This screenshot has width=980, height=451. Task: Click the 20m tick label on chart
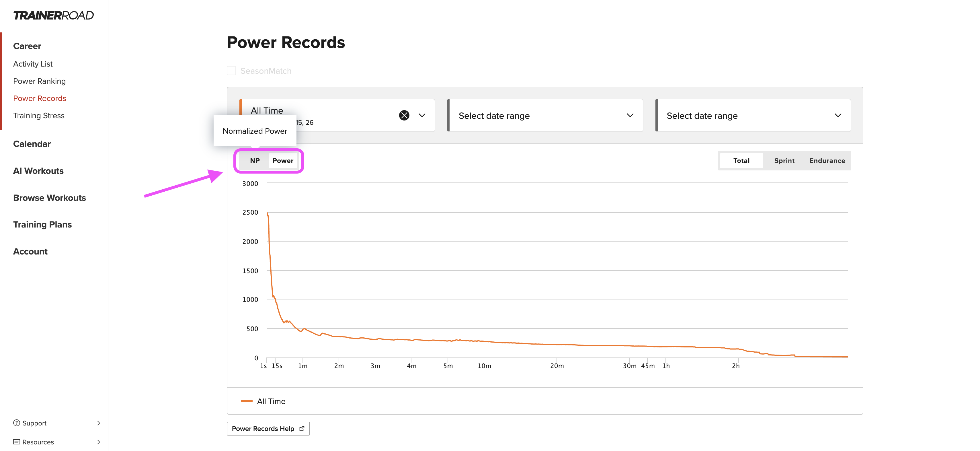557,366
